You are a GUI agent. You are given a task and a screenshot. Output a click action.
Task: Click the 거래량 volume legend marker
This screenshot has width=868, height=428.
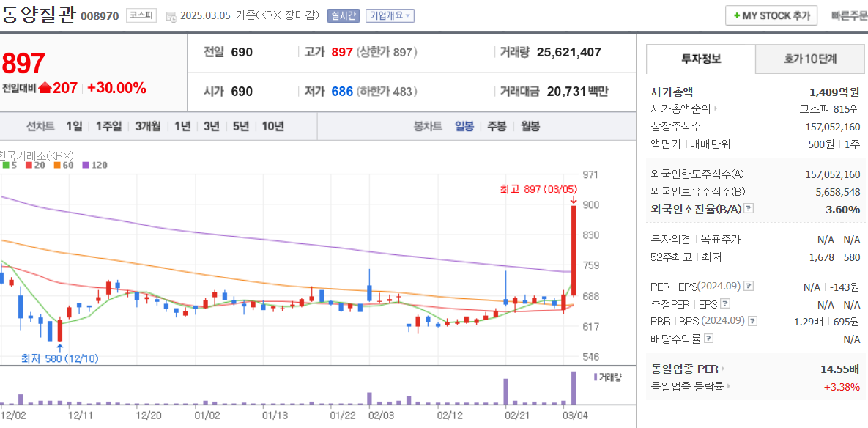coord(596,377)
